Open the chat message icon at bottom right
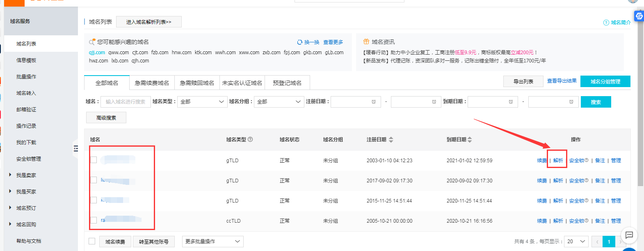The width and height of the screenshot is (644, 251). pyautogui.click(x=629, y=235)
